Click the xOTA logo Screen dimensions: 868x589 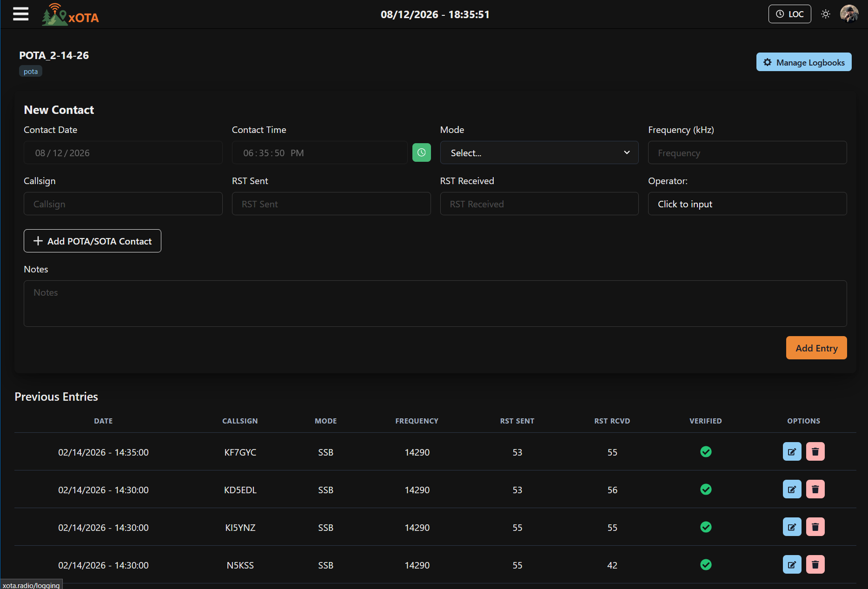70,15
